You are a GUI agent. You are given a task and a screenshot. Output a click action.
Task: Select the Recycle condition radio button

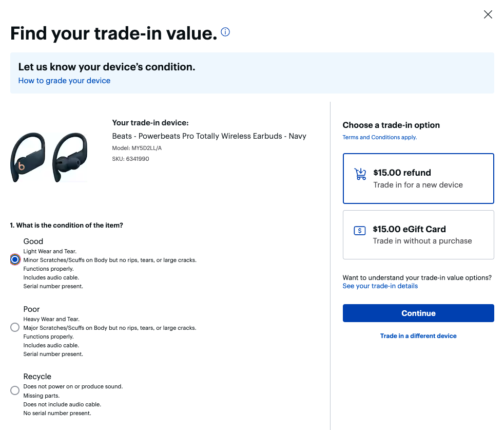point(15,391)
